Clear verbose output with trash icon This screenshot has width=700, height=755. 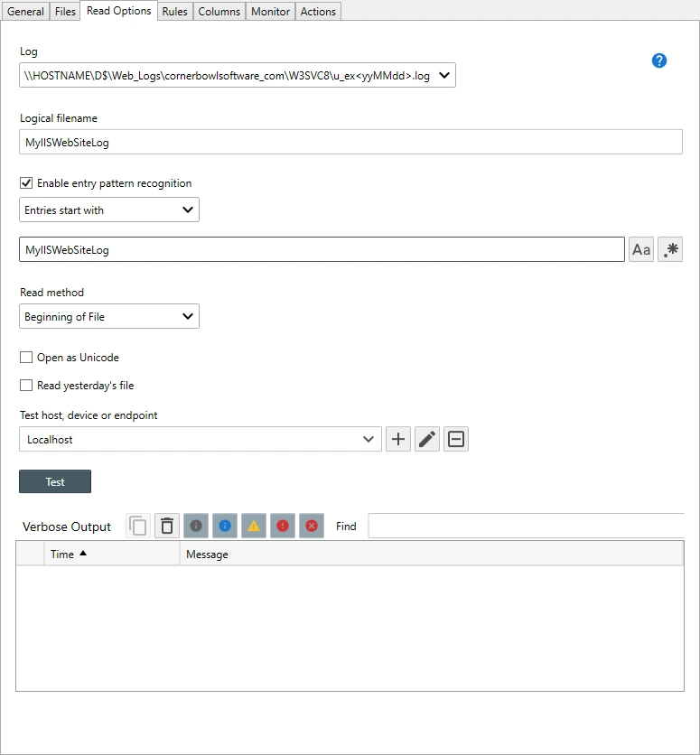(167, 526)
